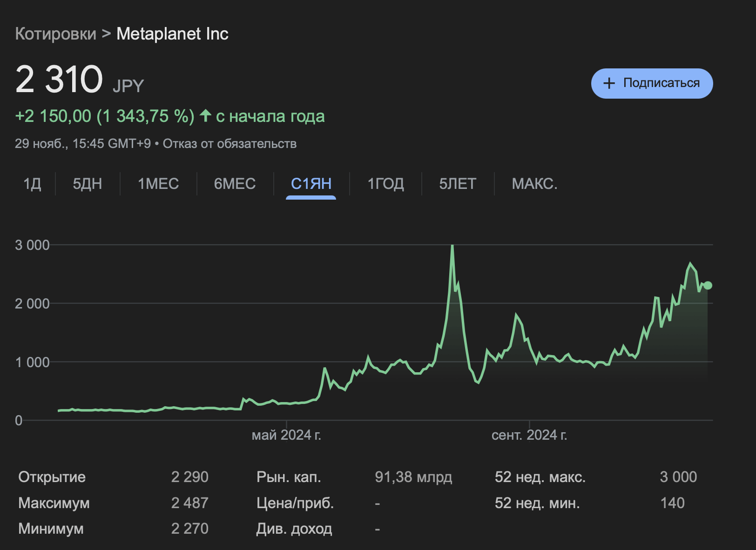Viewport: 756px width, 550px height.
Task: Click the 52 нед. мин. value 140
Action: pos(672,503)
